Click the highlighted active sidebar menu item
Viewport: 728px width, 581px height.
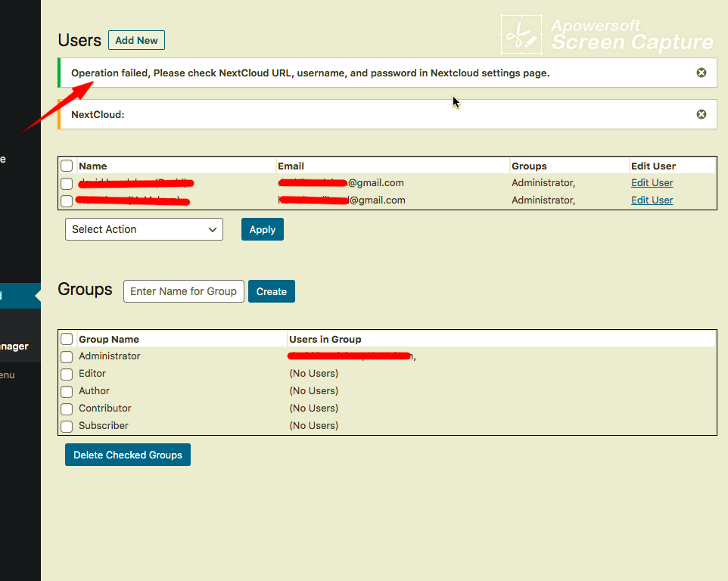click(20, 296)
